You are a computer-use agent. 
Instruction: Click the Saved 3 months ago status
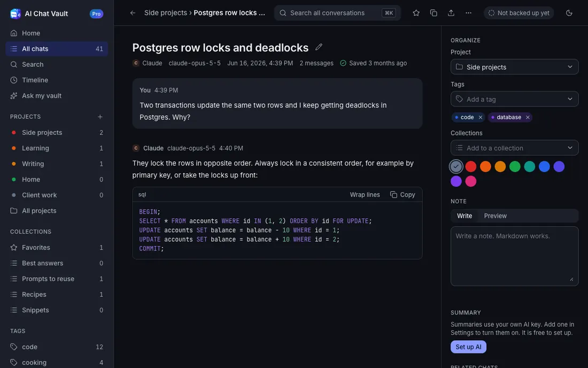tap(373, 63)
